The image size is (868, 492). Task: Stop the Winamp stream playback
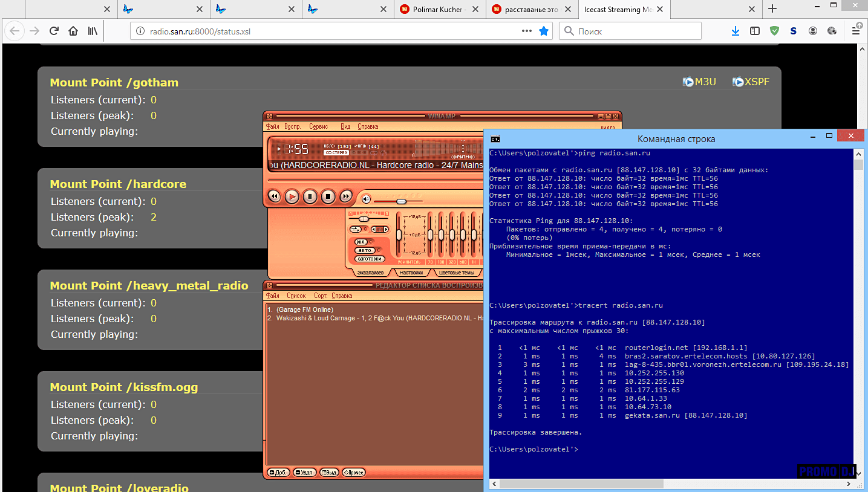point(328,196)
